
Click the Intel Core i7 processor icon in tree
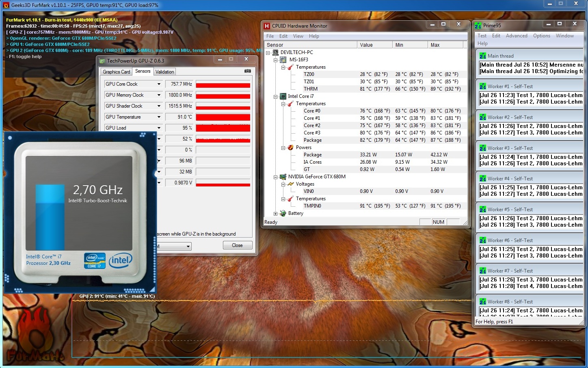283,96
